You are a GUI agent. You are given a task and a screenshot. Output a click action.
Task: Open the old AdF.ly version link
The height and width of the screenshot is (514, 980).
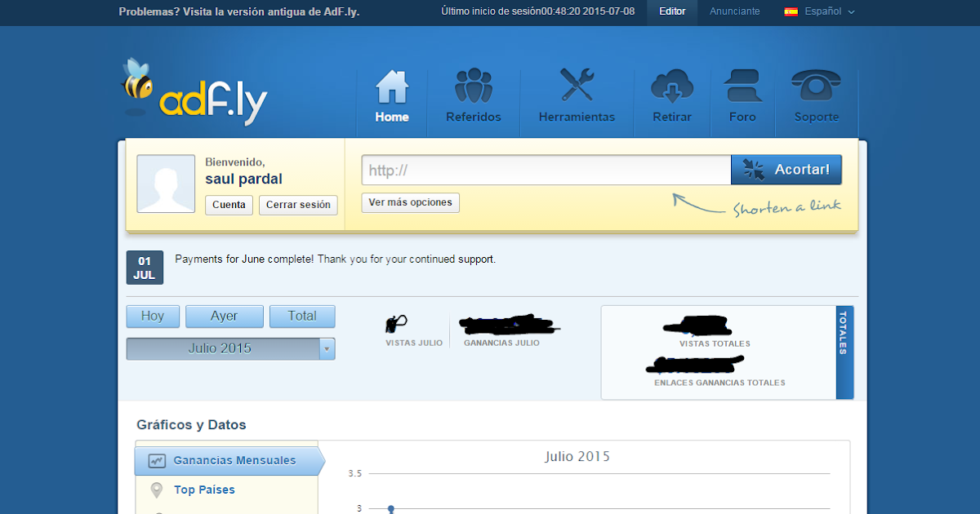pyautogui.click(x=239, y=12)
